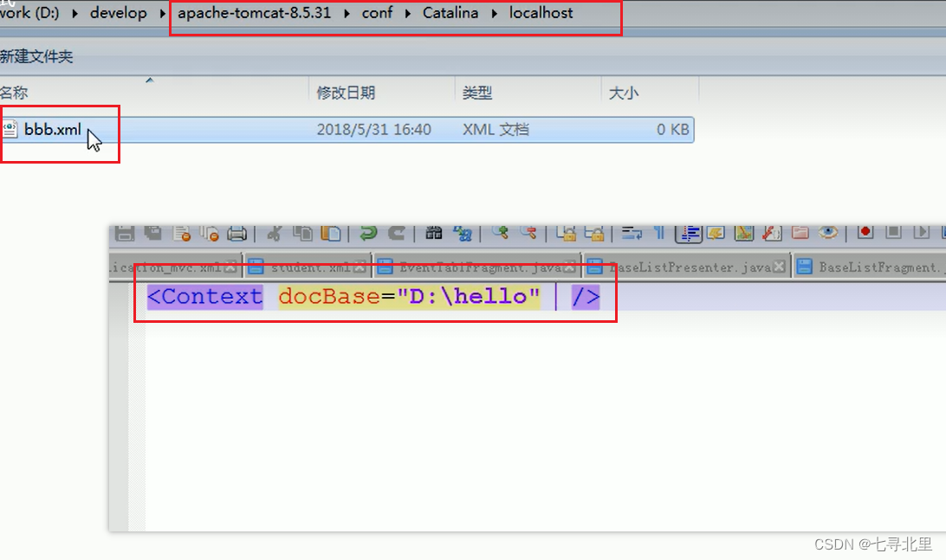
Task: Click the Catalina breadcrumb segment
Action: click(450, 13)
